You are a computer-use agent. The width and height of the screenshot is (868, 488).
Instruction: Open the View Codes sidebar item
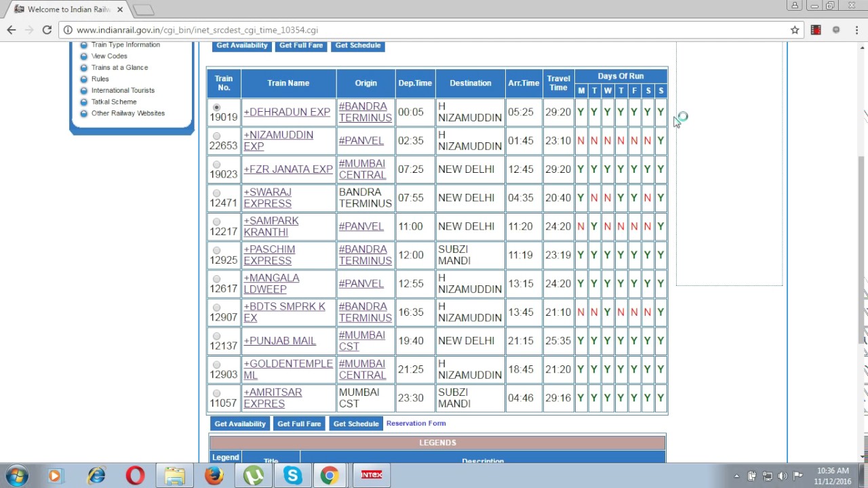click(109, 56)
